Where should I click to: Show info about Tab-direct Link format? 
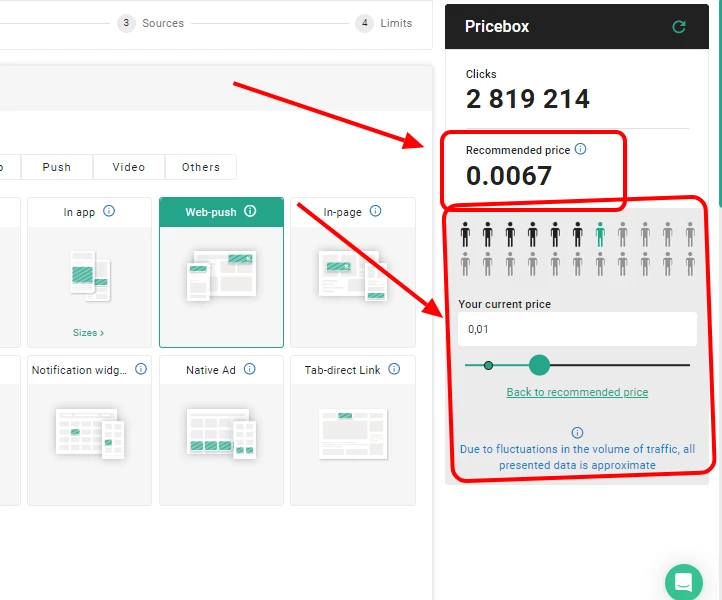click(x=394, y=369)
